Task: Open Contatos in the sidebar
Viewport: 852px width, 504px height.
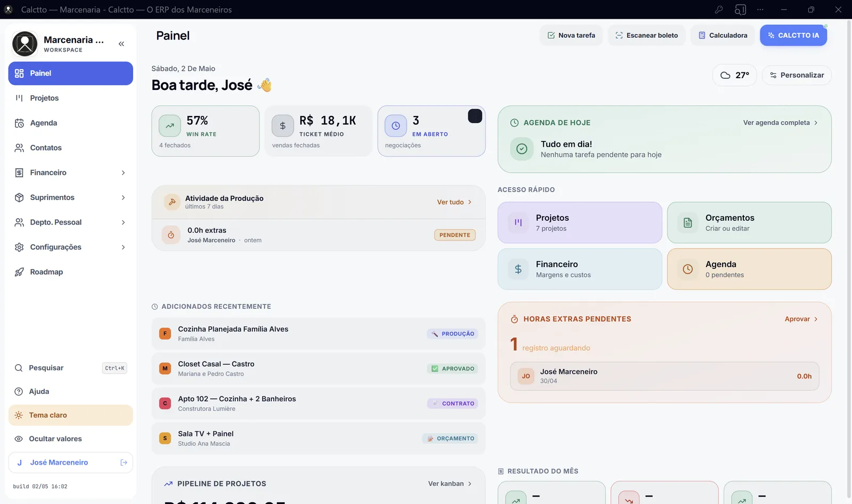Action: (71, 148)
